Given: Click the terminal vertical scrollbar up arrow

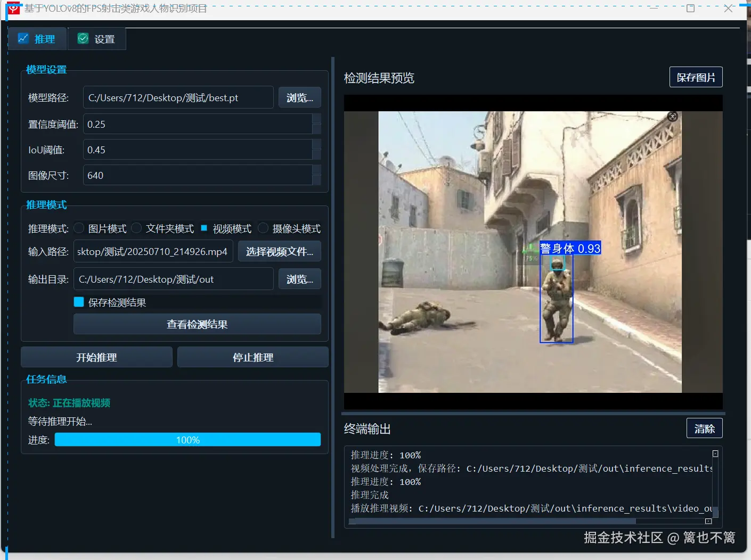Looking at the screenshot, I should click(715, 454).
